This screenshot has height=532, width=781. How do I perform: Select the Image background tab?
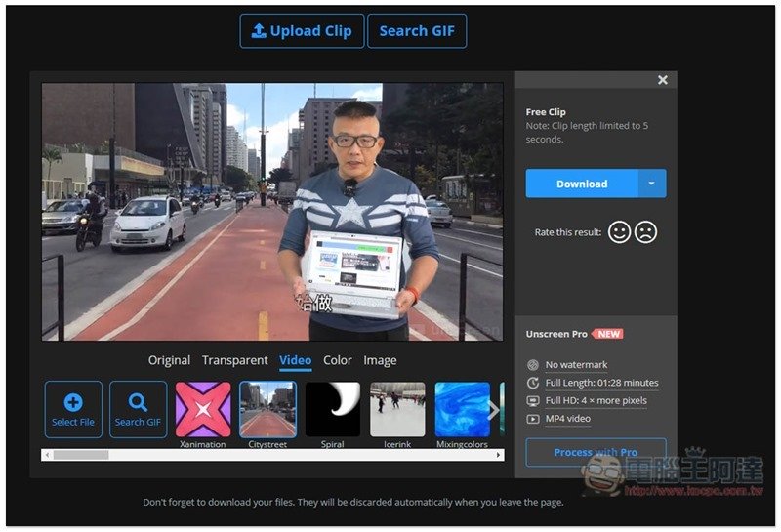coord(380,360)
